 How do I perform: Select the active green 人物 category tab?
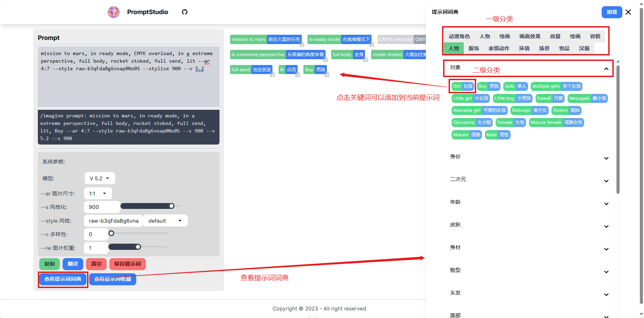click(454, 49)
